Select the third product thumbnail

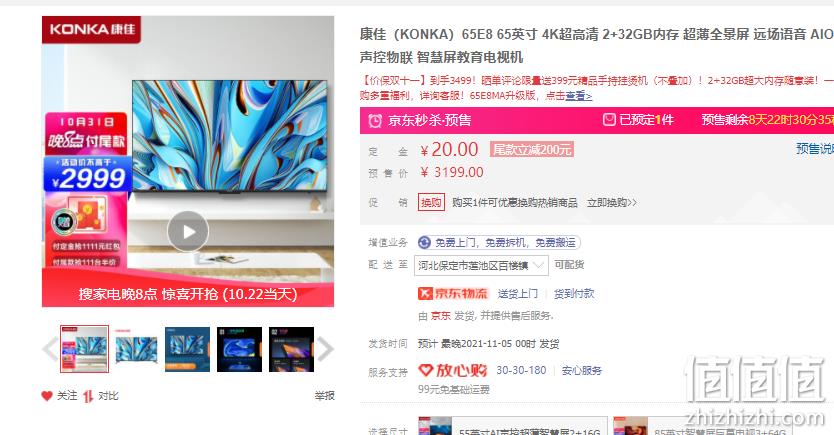(188, 349)
